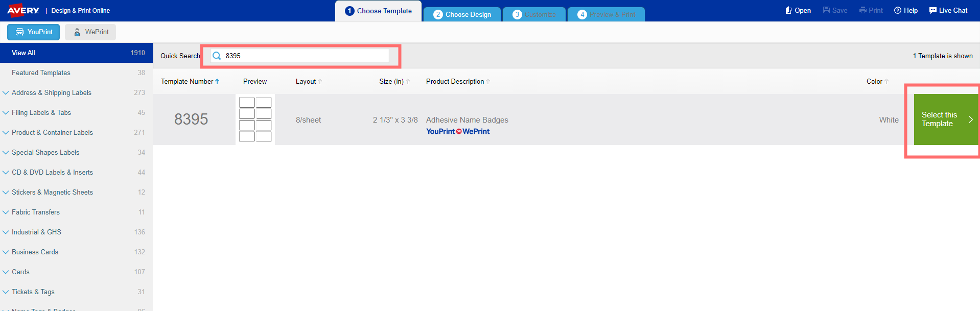The height and width of the screenshot is (311, 980).
Task: Click the Avery logo
Action: tap(23, 10)
